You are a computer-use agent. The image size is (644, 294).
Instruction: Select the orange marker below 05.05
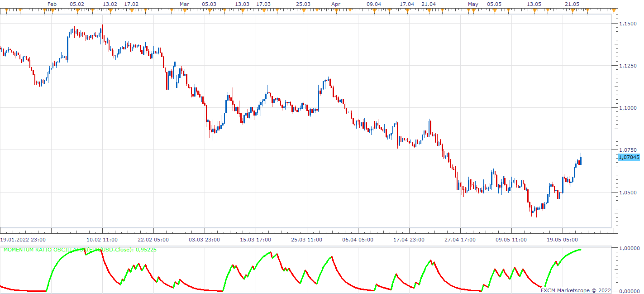[x=494, y=11]
